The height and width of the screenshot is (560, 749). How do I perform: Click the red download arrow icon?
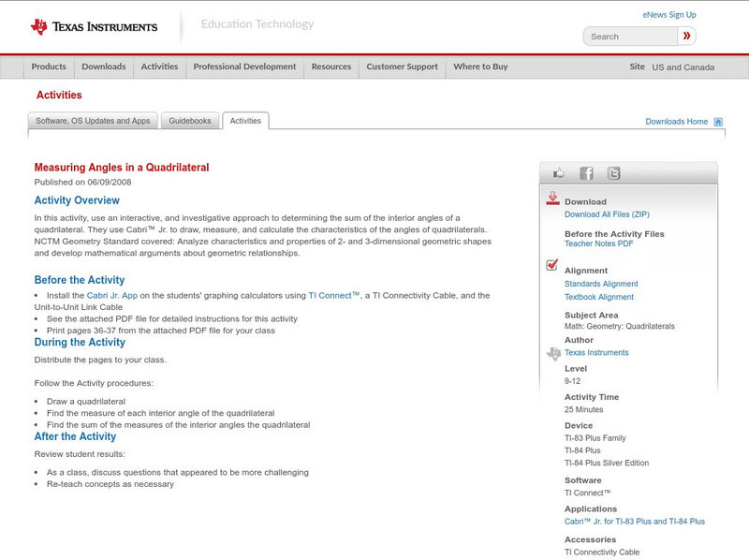[x=552, y=199]
